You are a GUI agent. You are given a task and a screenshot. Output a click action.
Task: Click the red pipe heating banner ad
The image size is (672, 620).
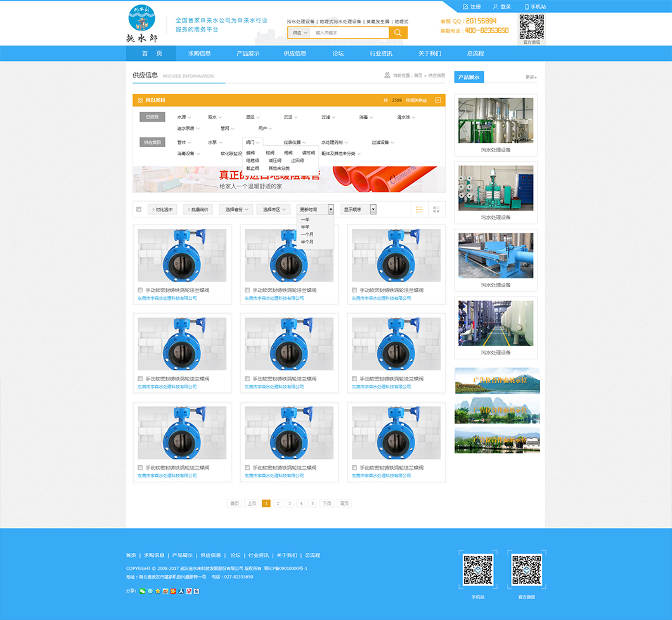[x=289, y=179]
